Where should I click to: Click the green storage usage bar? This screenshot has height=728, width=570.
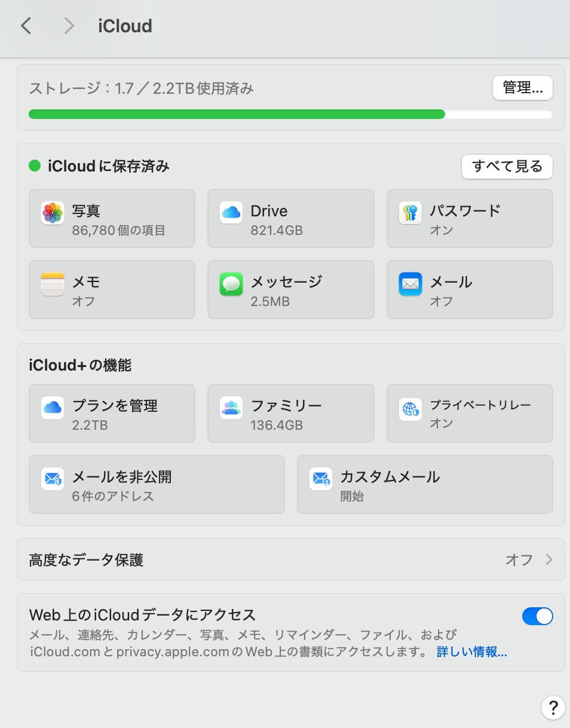[x=237, y=114]
